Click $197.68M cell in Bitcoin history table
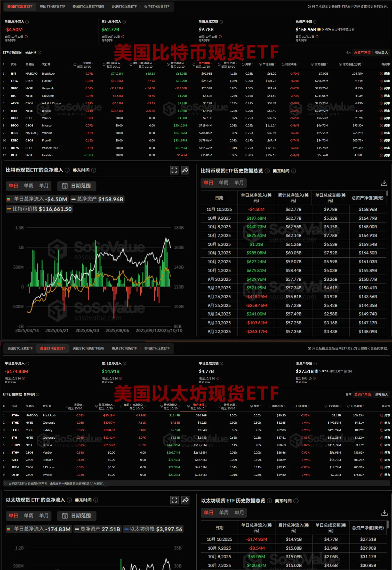 pos(256,218)
